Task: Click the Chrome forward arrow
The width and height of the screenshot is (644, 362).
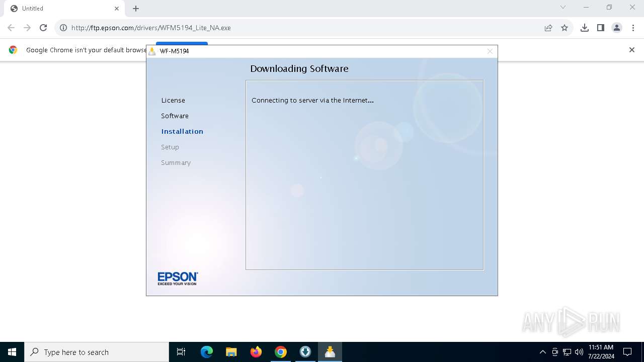Action: coord(27,28)
